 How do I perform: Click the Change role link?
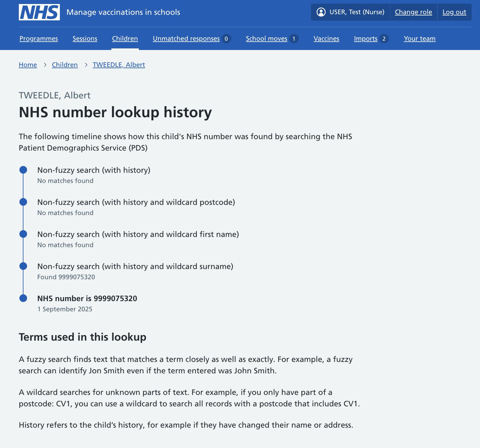click(x=413, y=12)
